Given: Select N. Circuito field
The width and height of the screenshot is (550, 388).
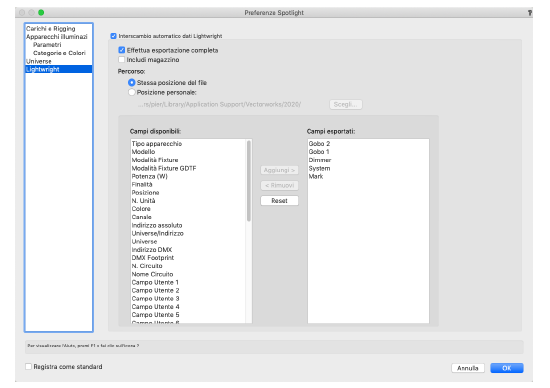Looking at the screenshot, I should pos(188,266).
